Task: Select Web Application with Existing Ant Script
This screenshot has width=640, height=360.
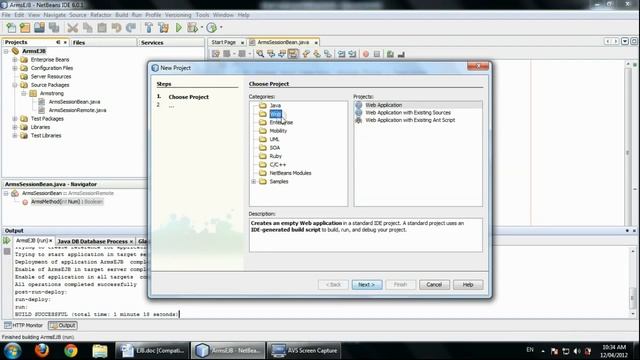Action: click(x=410, y=120)
